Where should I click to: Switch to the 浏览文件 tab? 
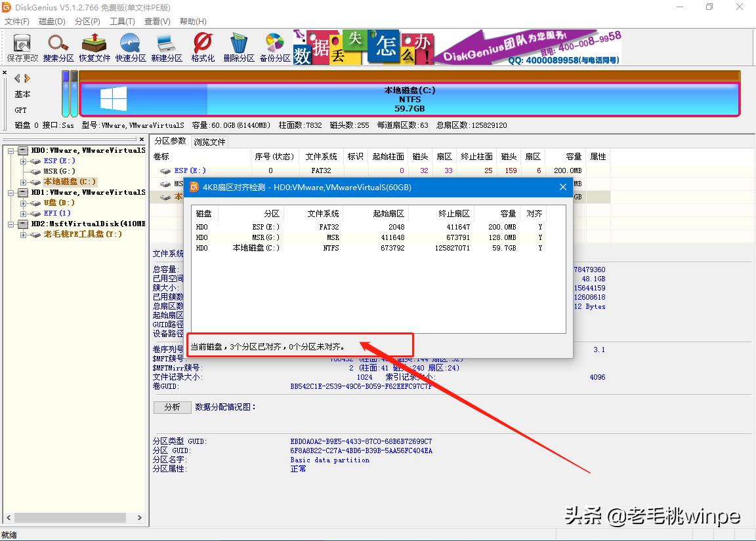[209, 142]
